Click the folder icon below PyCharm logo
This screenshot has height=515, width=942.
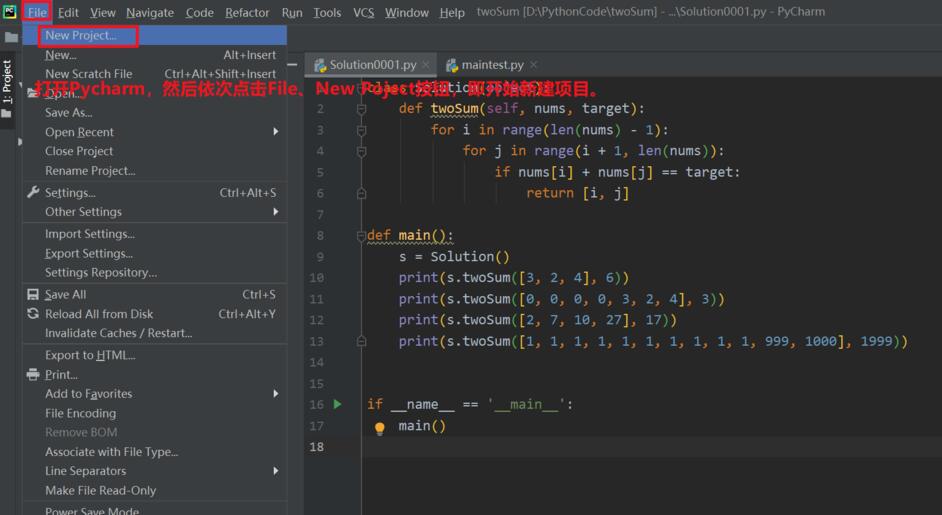click(11, 37)
